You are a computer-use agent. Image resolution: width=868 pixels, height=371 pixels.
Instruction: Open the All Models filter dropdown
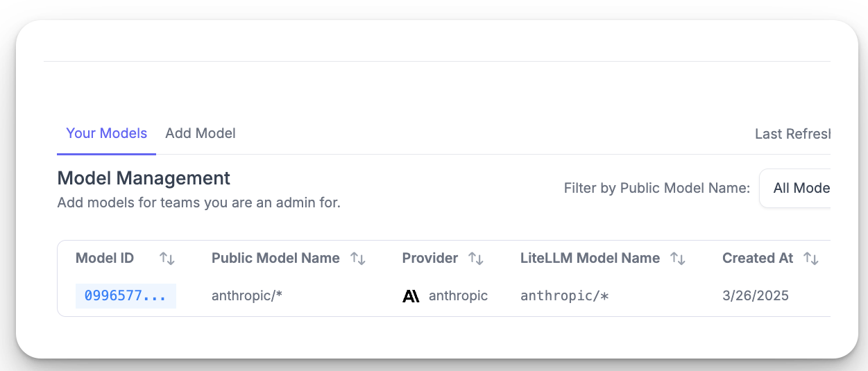pos(798,188)
